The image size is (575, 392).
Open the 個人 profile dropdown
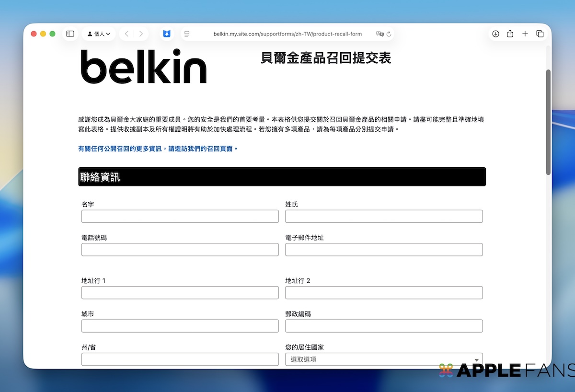pyautogui.click(x=99, y=34)
